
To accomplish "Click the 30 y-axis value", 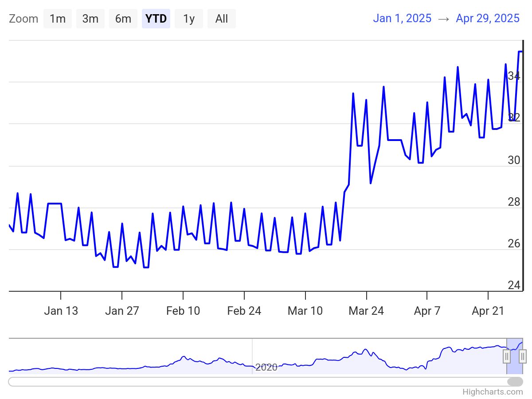I will click(x=514, y=160).
